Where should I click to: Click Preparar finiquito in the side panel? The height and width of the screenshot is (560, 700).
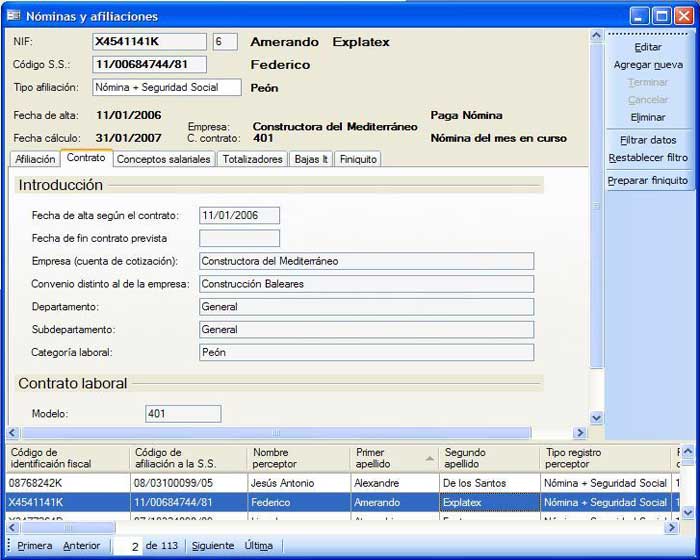(x=648, y=180)
